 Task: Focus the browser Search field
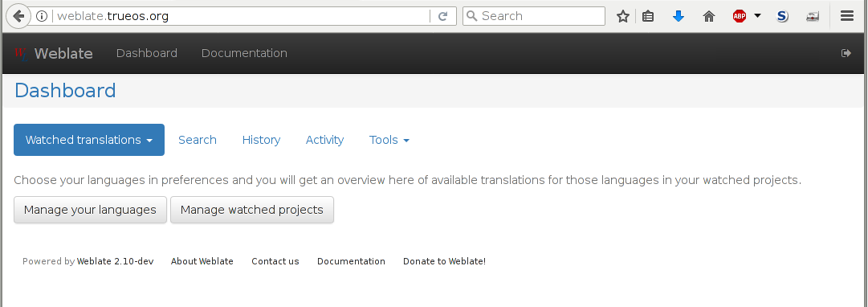(x=534, y=16)
